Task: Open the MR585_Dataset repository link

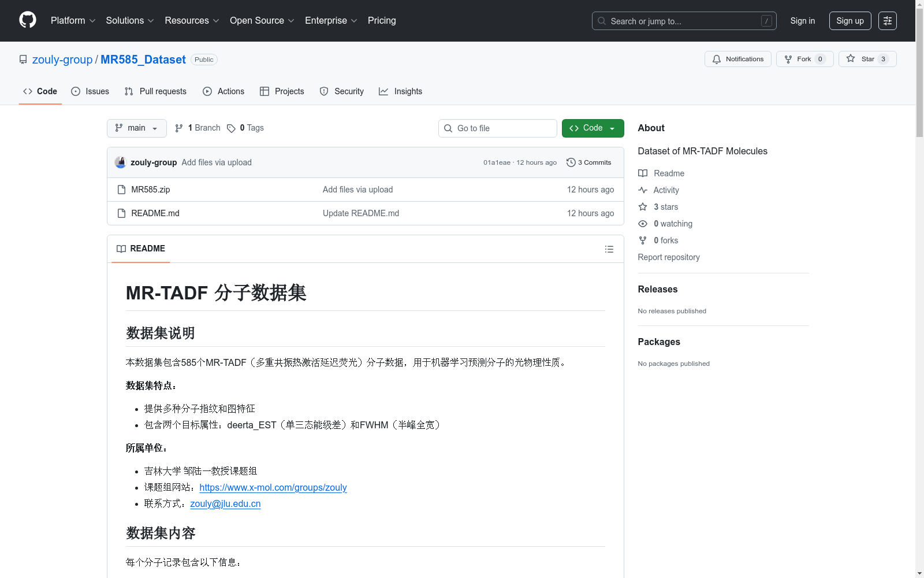Action: tap(143, 60)
